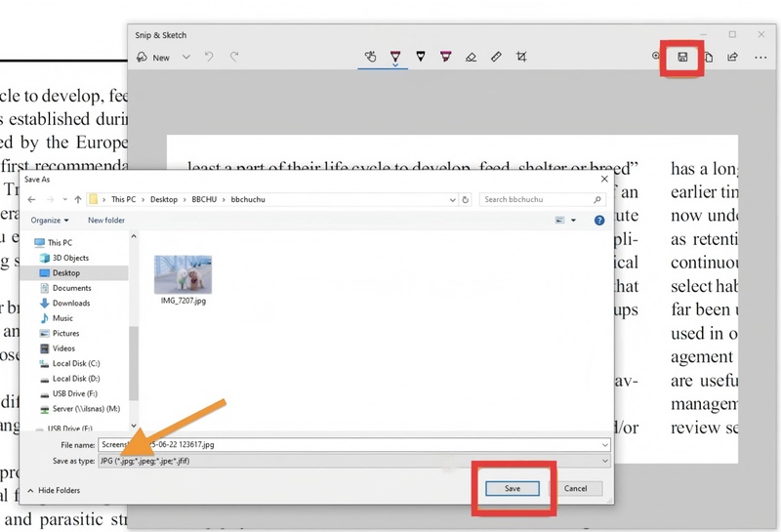This screenshot has width=781, height=532.
Task: Select the IMG_7207.jpg thumbnail
Action: click(183, 274)
